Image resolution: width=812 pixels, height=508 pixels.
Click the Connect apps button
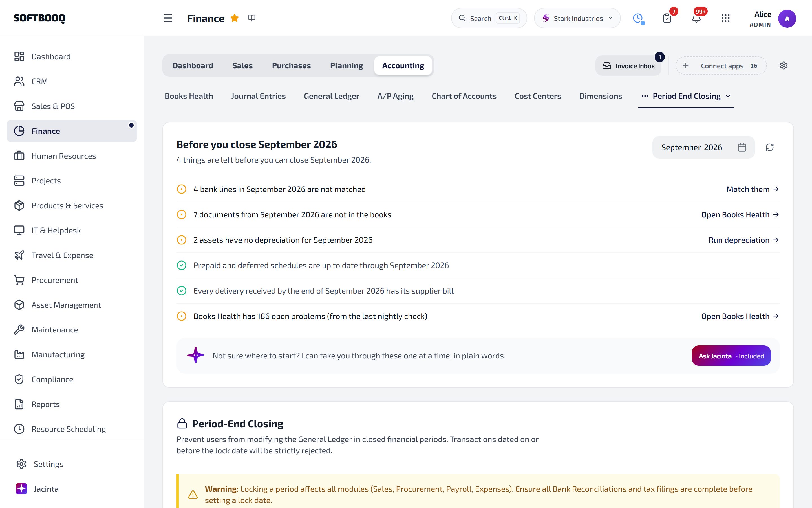click(x=721, y=66)
